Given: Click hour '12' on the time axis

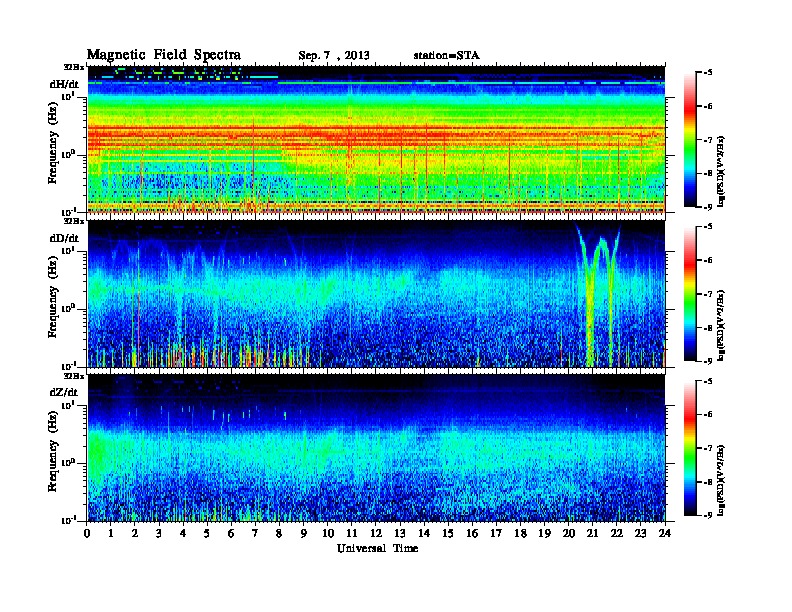Looking at the screenshot, I should [376, 533].
